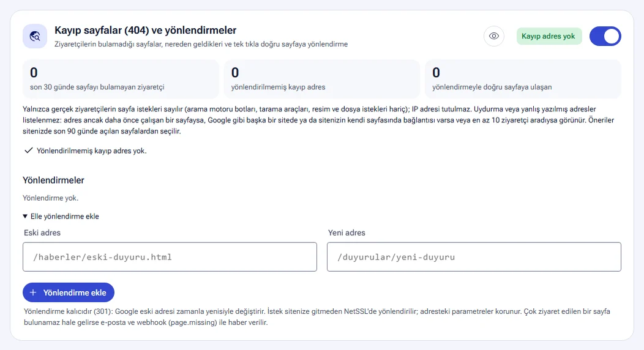Viewport: 644px width, 350px height.
Task: Click the 'Kayıp adres yok' status badge
Action: point(549,36)
